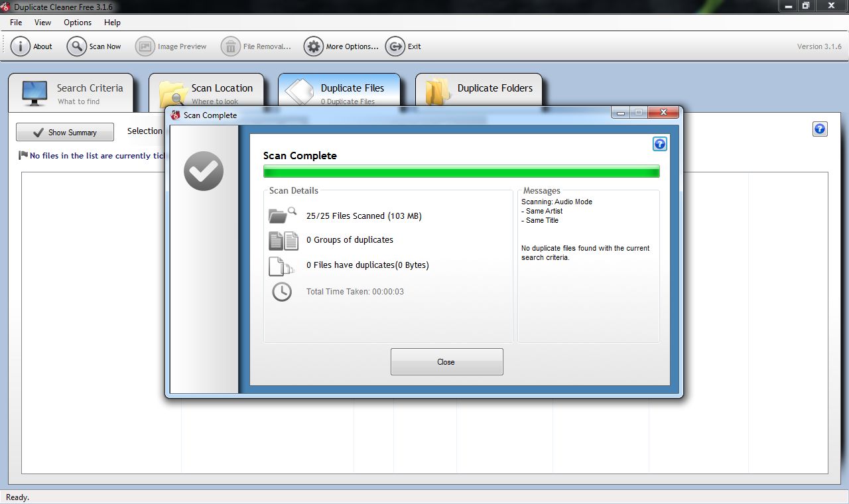Image resolution: width=849 pixels, height=504 pixels.
Task: Click Scan Complete dialog title icon
Action: 176,115
